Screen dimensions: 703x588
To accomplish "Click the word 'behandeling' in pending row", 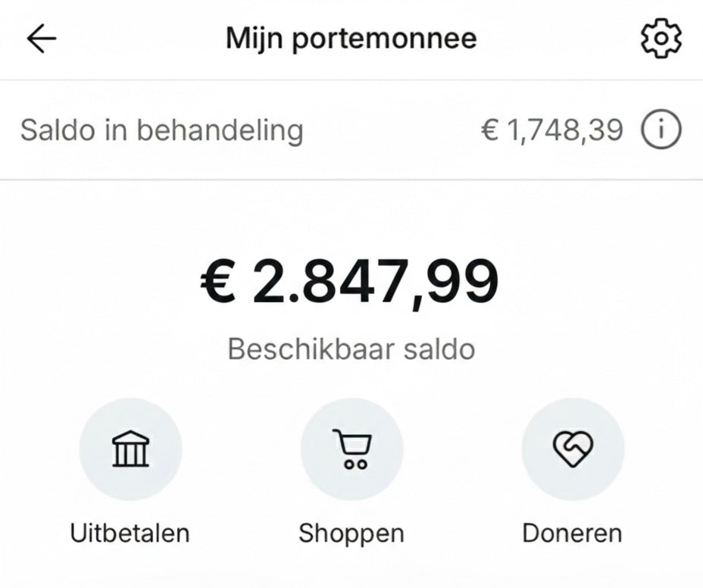I will click(220, 130).
